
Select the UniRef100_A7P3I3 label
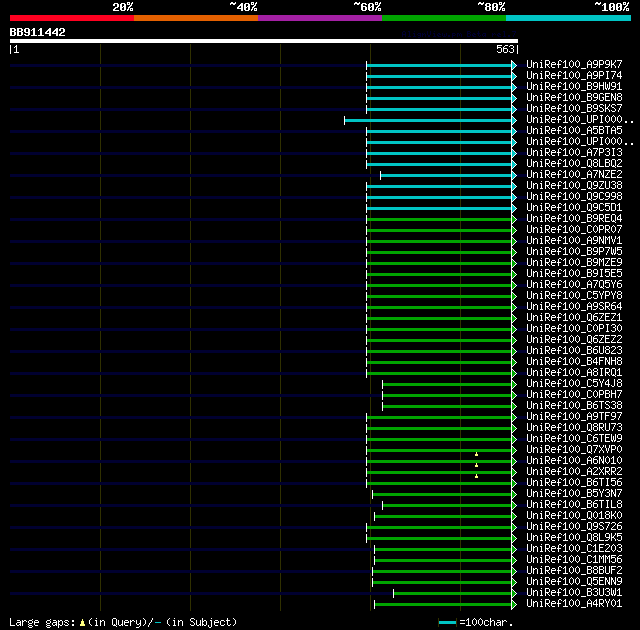(x=574, y=153)
